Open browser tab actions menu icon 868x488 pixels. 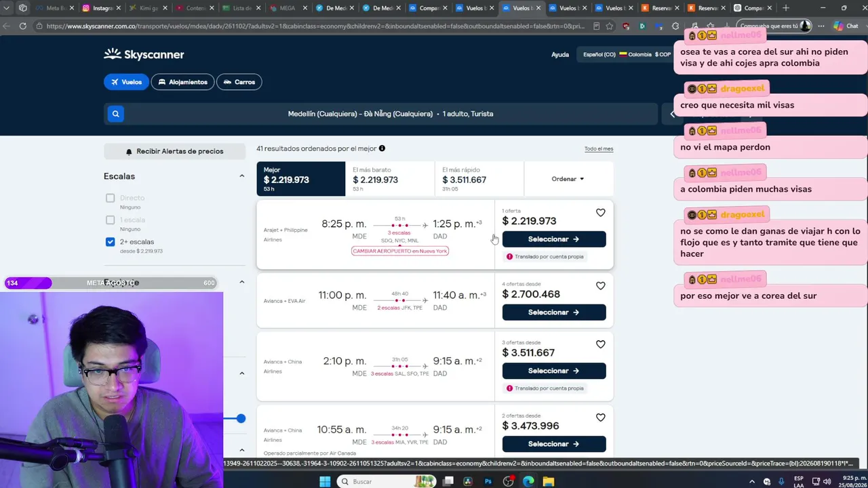click(23, 8)
